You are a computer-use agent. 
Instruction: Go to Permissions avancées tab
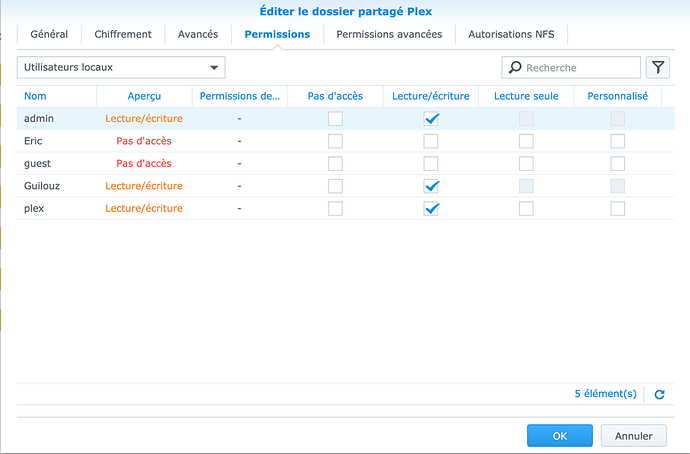click(x=389, y=34)
